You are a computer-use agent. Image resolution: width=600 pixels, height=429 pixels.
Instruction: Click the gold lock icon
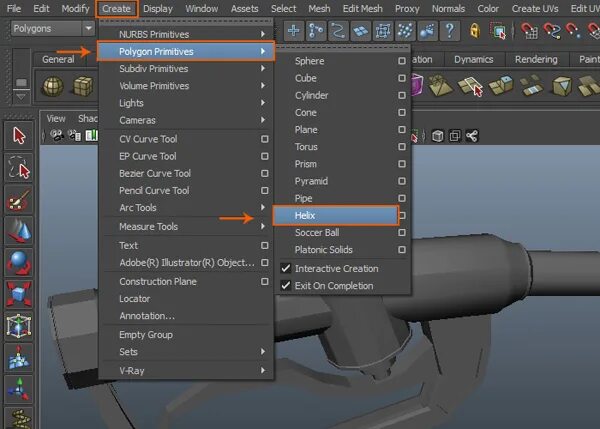(x=475, y=31)
